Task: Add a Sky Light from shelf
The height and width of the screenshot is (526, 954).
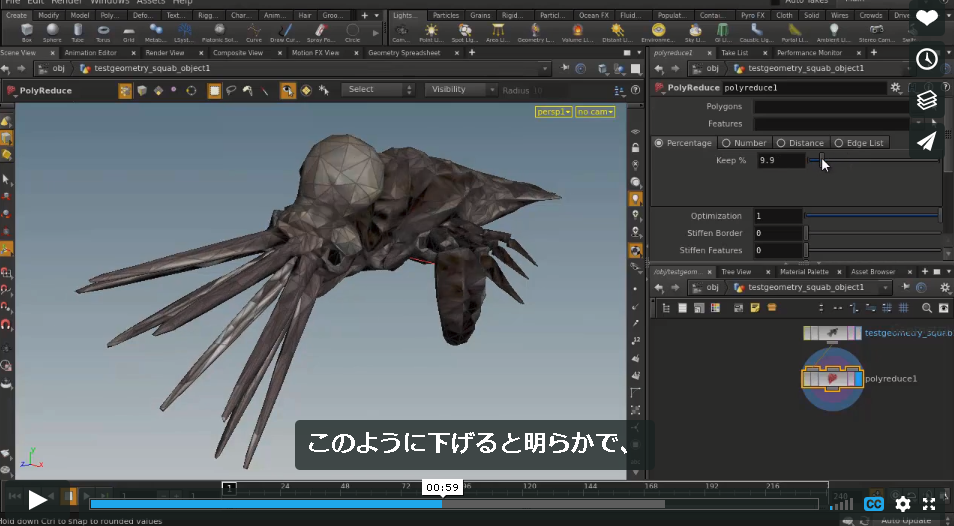Action: (695, 32)
